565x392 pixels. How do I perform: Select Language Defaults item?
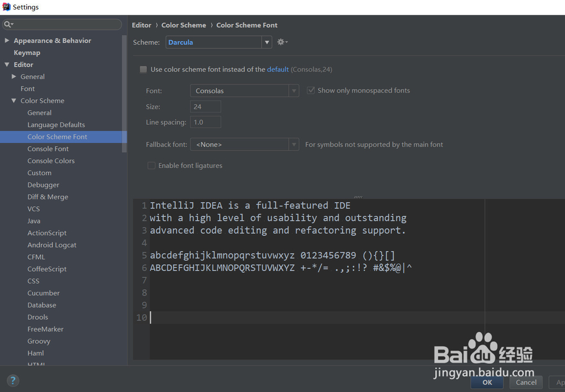tap(56, 125)
